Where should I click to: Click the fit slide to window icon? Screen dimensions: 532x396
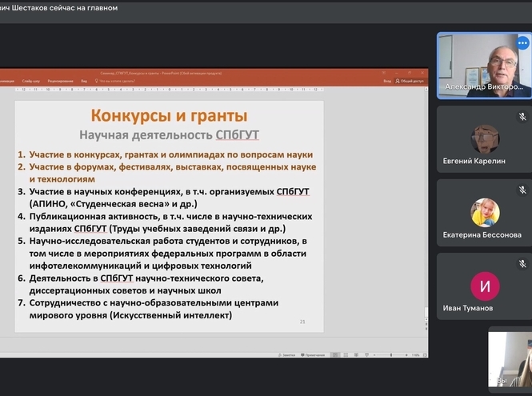point(425,355)
